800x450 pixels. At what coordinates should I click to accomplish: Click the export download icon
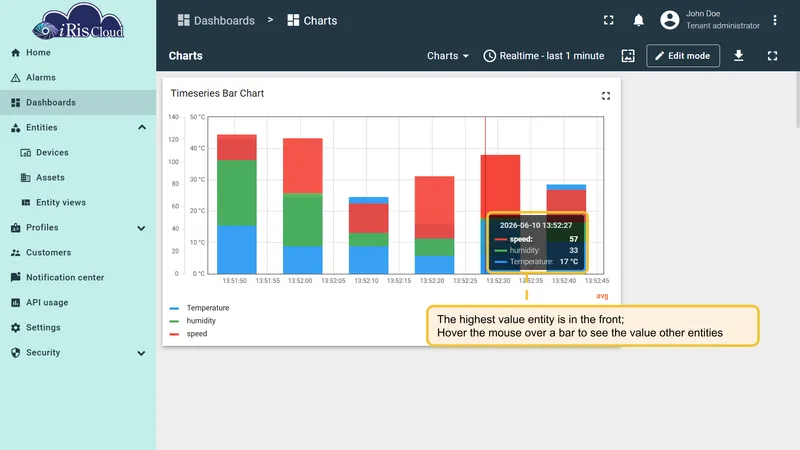click(x=738, y=56)
